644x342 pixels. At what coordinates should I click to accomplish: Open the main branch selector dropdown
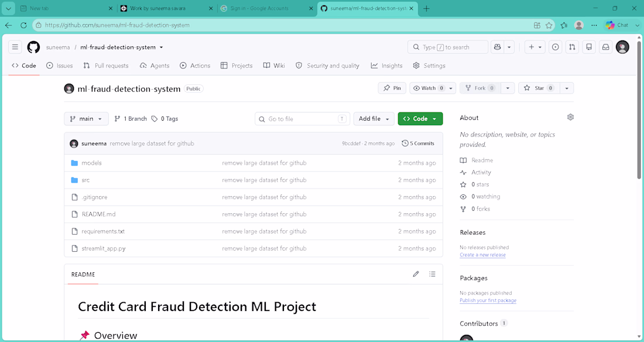tap(86, 118)
